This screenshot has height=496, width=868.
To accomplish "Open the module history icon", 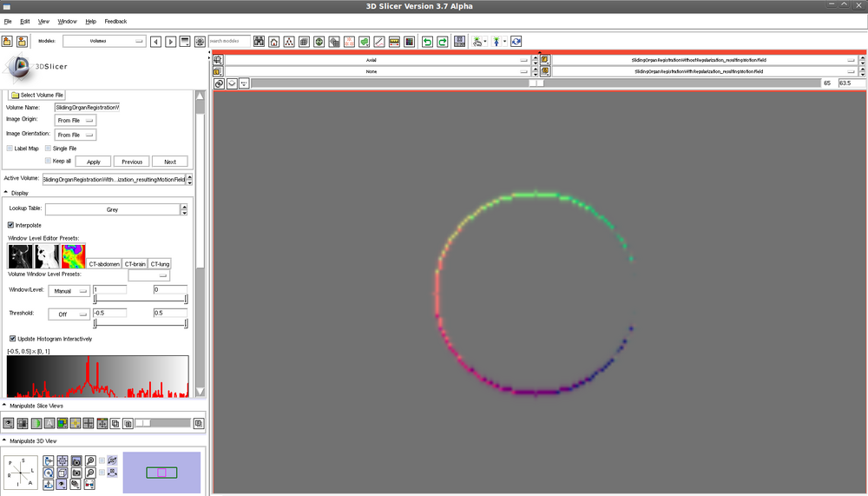I will click(x=185, y=42).
